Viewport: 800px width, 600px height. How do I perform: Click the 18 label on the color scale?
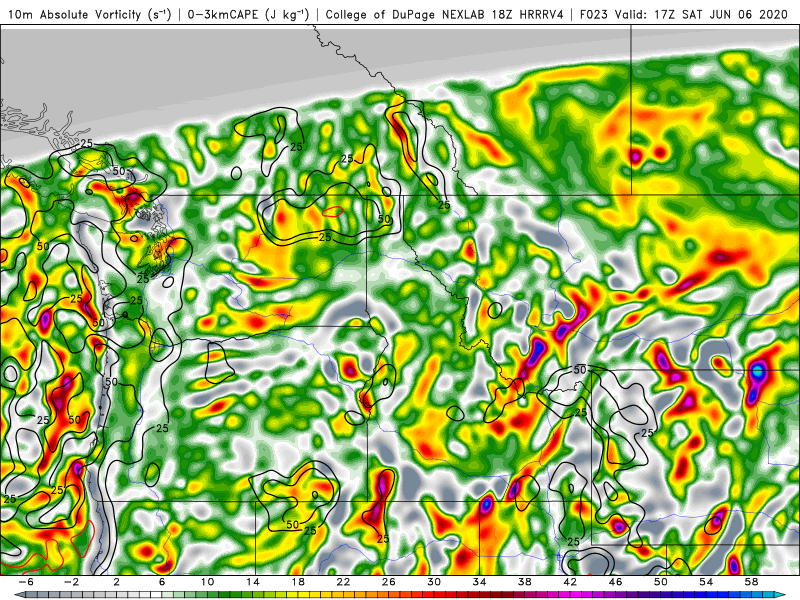click(298, 582)
